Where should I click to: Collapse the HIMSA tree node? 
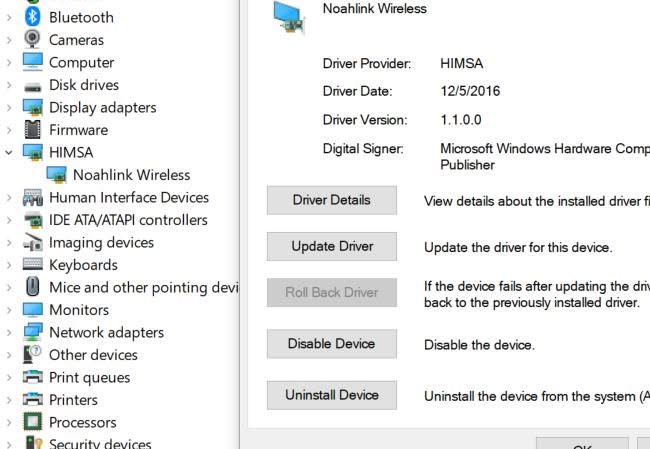[9, 152]
